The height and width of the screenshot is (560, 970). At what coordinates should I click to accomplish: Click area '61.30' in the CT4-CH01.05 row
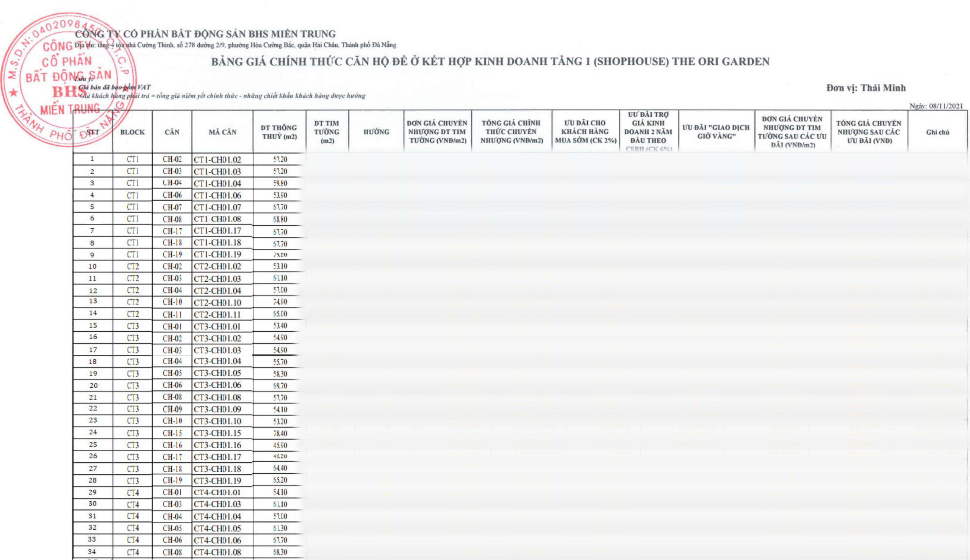pos(280,529)
